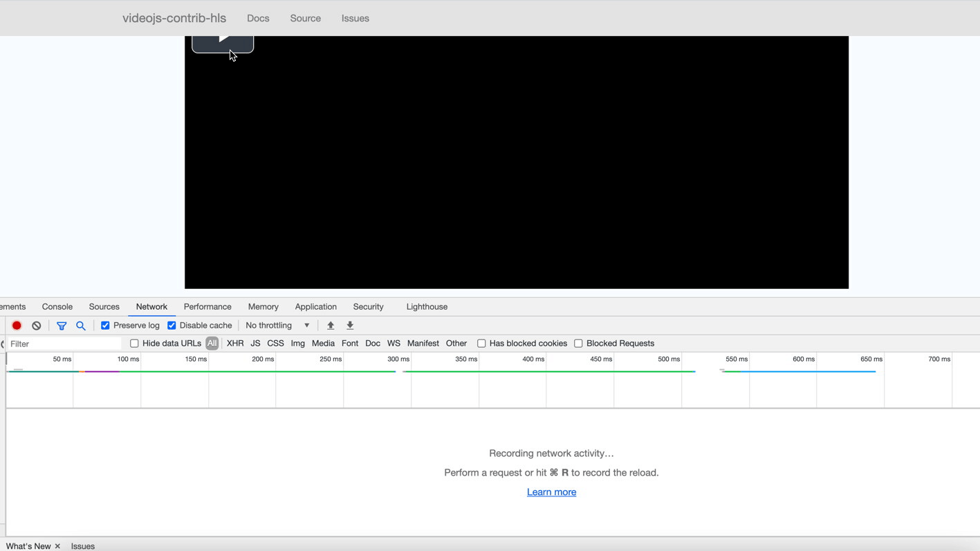The image size is (980, 551).
Task: Toggle the Preserve log checkbox
Action: pos(105,326)
